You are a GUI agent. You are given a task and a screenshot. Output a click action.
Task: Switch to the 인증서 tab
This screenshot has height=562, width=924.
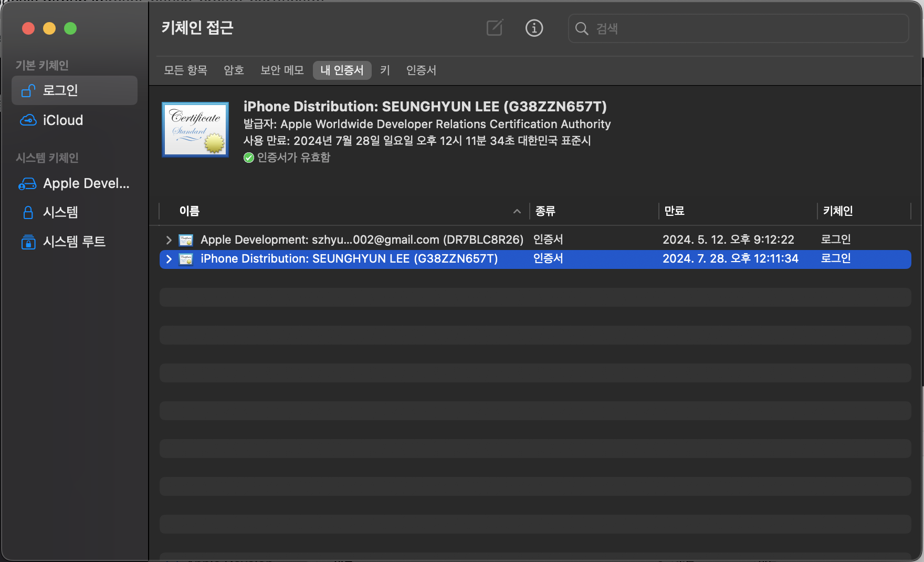(421, 70)
